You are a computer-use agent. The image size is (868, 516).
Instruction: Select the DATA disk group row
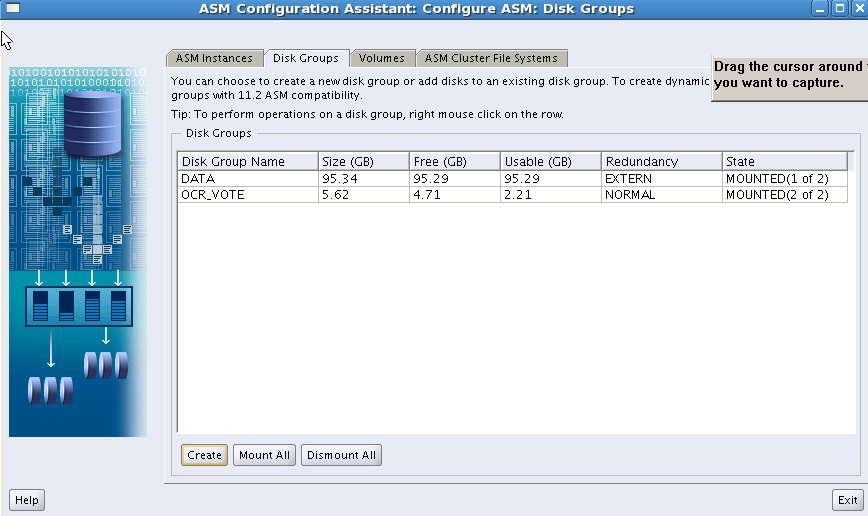coord(512,178)
